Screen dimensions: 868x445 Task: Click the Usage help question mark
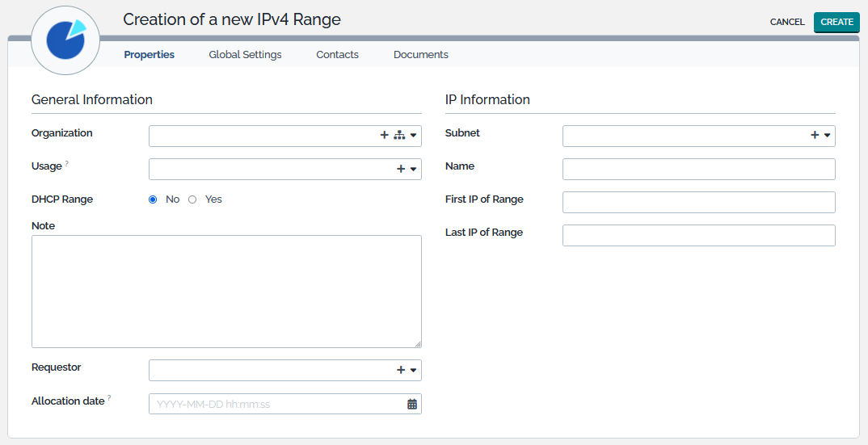[67, 164]
